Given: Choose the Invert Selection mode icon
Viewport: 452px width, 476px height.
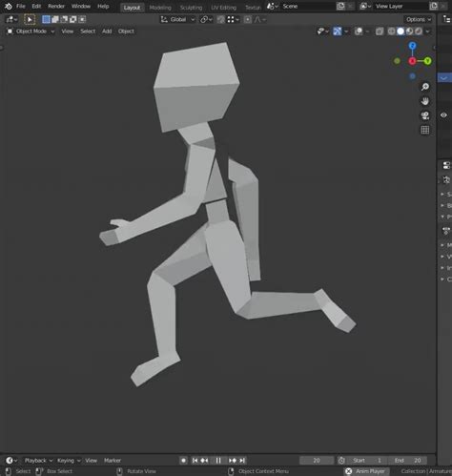Looking at the screenshot, I should [72, 19].
